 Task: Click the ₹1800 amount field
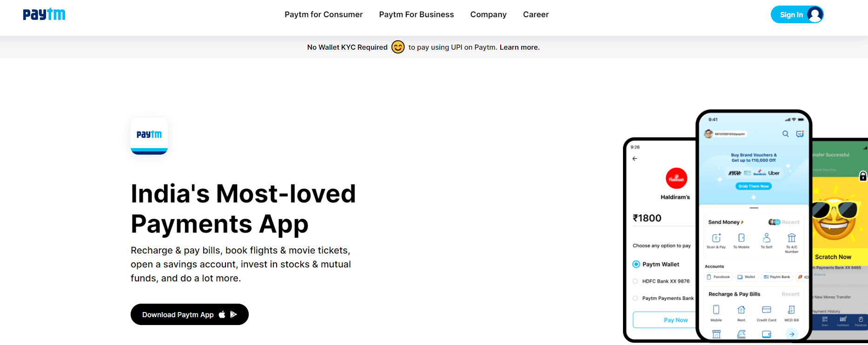[663, 218]
